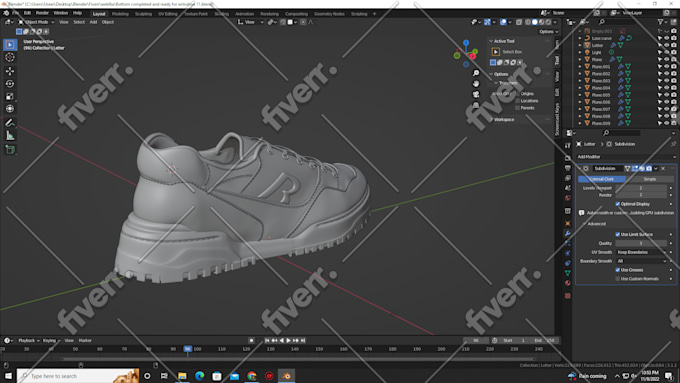Switch to the Modeling workspace tab
680x383 pixels.
pyautogui.click(x=120, y=14)
